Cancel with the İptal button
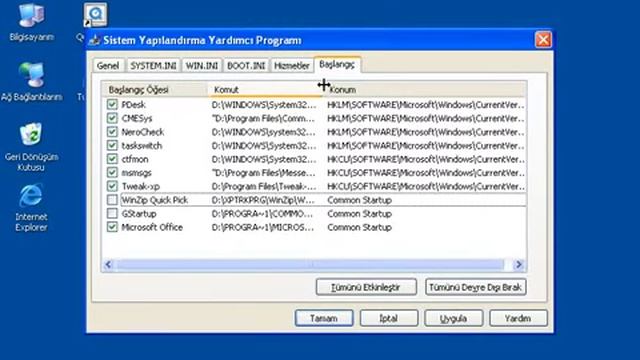Image resolution: width=640 pixels, height=360 pixels. click(389, 318)
